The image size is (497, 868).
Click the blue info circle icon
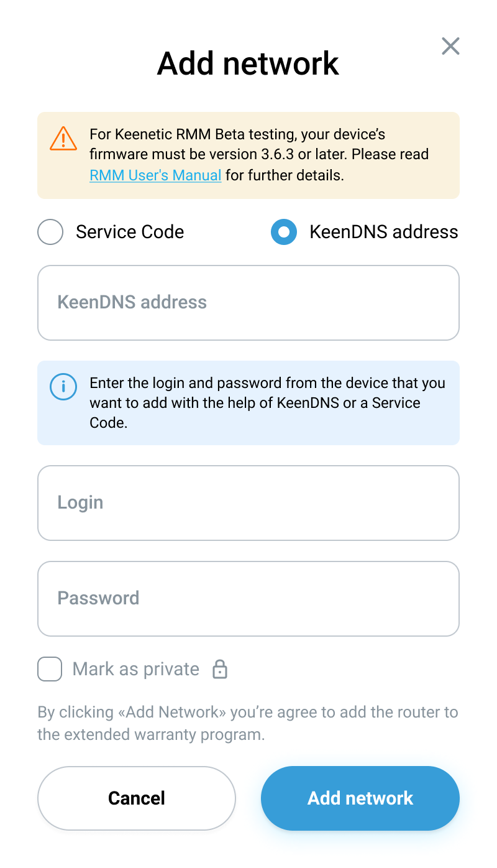(x=63, y=387)
